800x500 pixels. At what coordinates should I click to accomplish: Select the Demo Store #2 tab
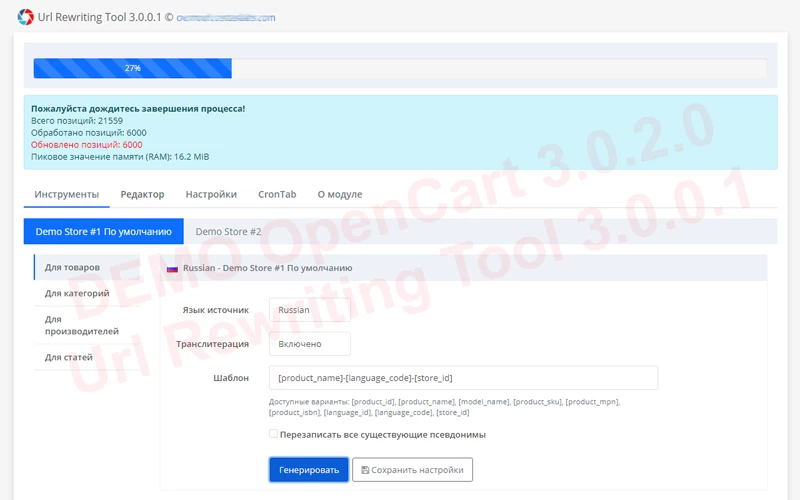click(228, 232)
